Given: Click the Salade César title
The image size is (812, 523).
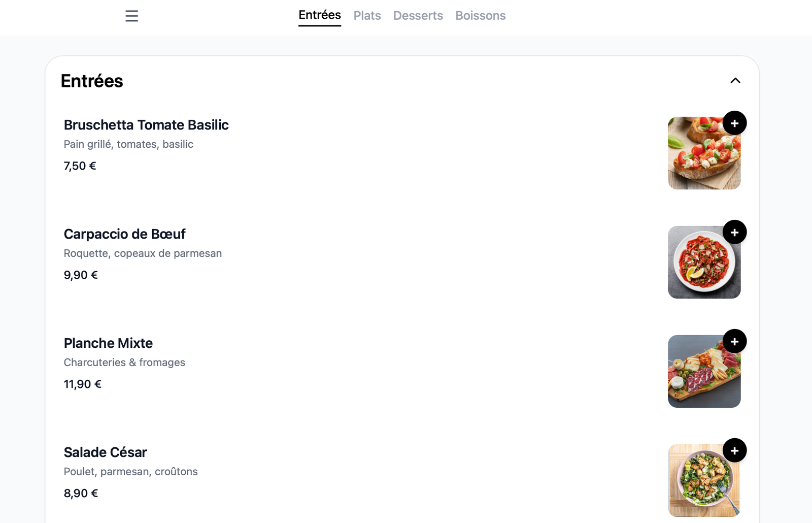Looking at the screenshot, I should [105, 452].
